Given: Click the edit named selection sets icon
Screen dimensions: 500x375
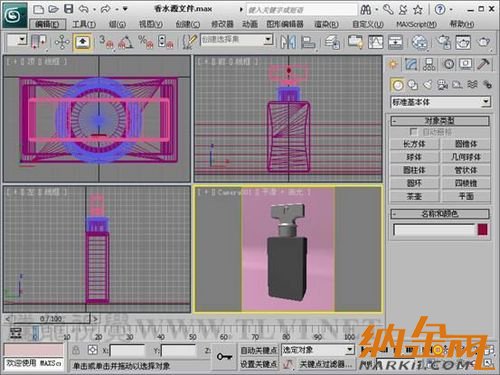Looking at the screenshot, I should click(190, 42).
